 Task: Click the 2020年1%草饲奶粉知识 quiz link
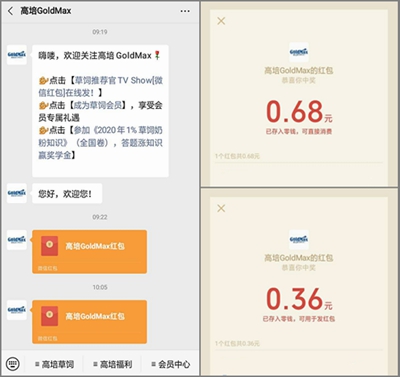coord(100,142)
